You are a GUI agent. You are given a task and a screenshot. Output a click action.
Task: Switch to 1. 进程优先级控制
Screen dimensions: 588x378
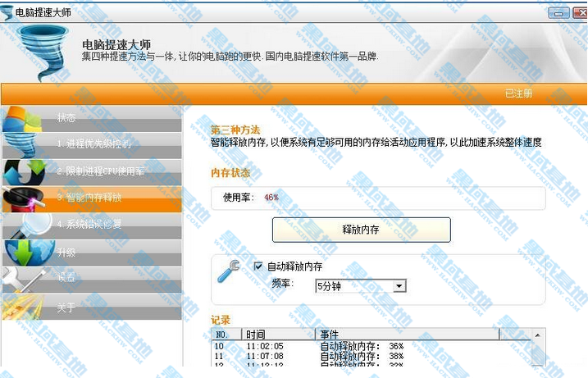[x=92, y=145]
